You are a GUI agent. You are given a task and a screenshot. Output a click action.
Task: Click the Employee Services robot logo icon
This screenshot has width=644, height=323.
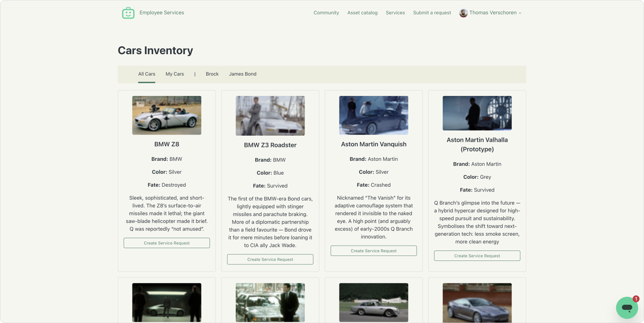coord(128,13)
